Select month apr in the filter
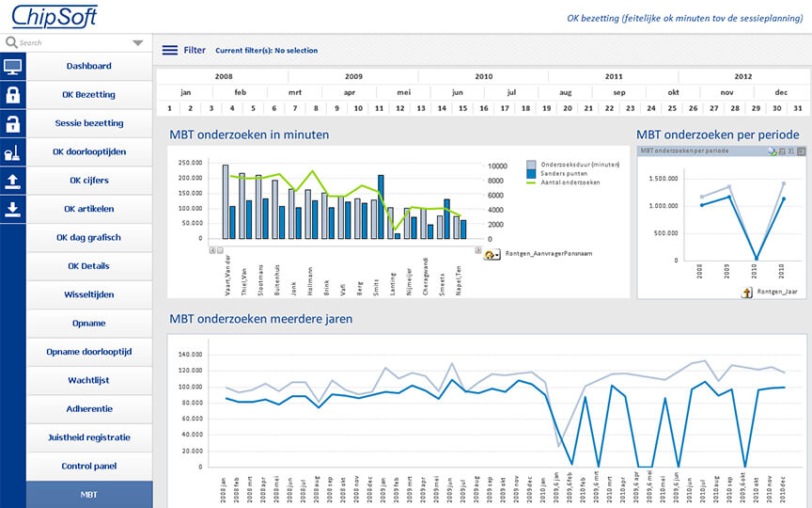Viewport: 812px width, 508px height. point(349,92)
